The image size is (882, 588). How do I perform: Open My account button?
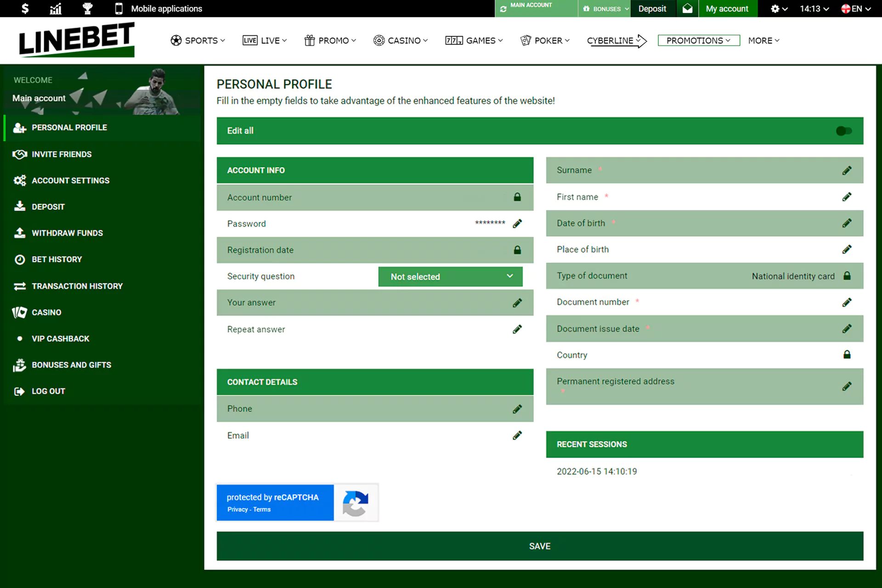(727, 9)
